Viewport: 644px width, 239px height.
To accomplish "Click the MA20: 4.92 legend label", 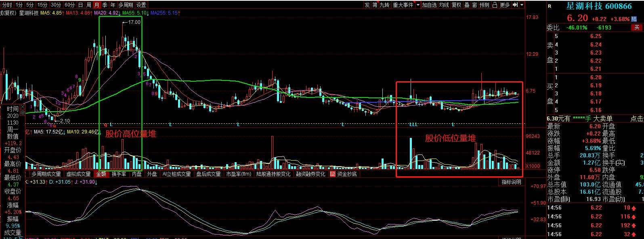I will pyautogui.click(x=107, y=13).
